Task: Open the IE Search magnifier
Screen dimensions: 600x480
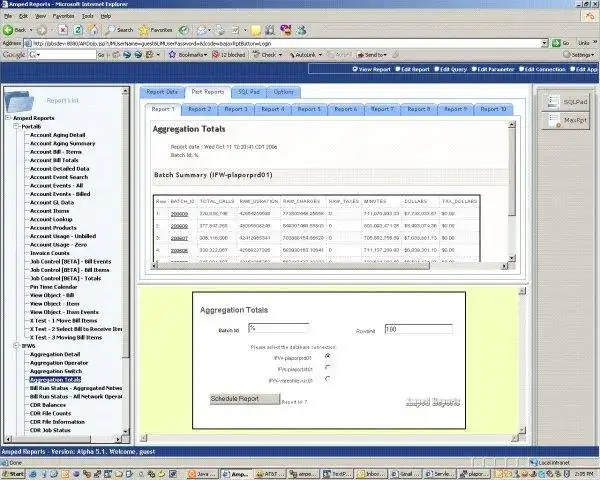Action: [110, 30]
